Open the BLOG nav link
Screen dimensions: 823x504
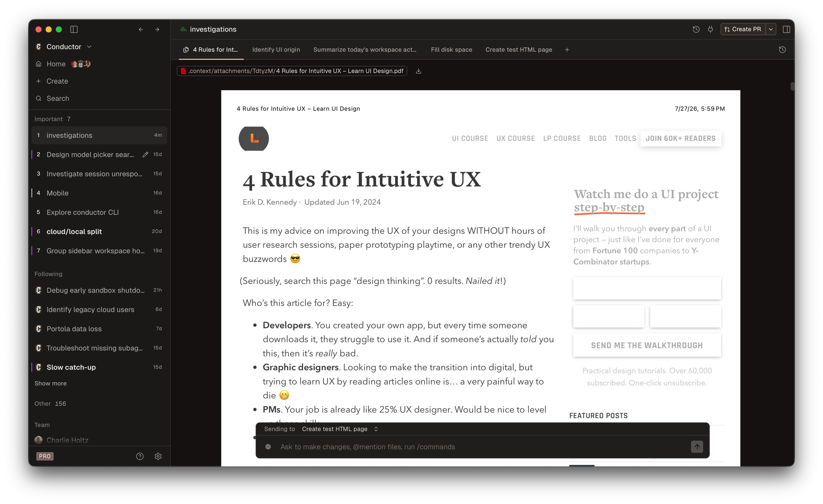point(598,139)
